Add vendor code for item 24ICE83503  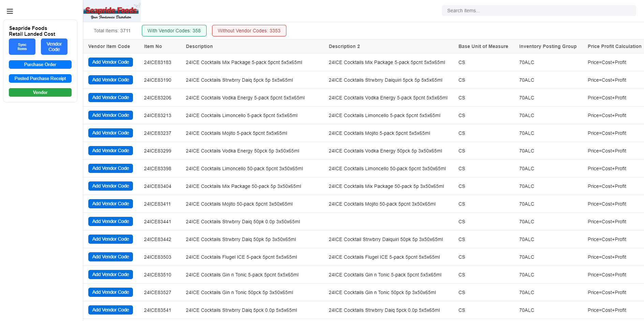click(110, 257)
